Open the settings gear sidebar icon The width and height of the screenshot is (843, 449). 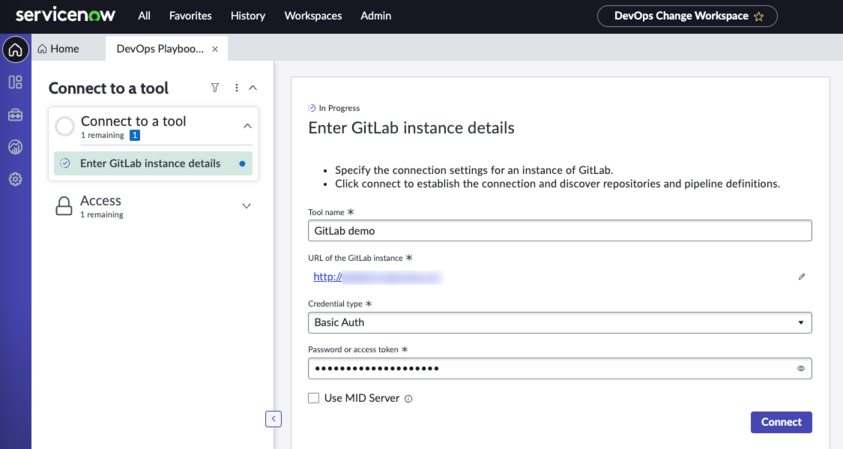pos(16,179)
